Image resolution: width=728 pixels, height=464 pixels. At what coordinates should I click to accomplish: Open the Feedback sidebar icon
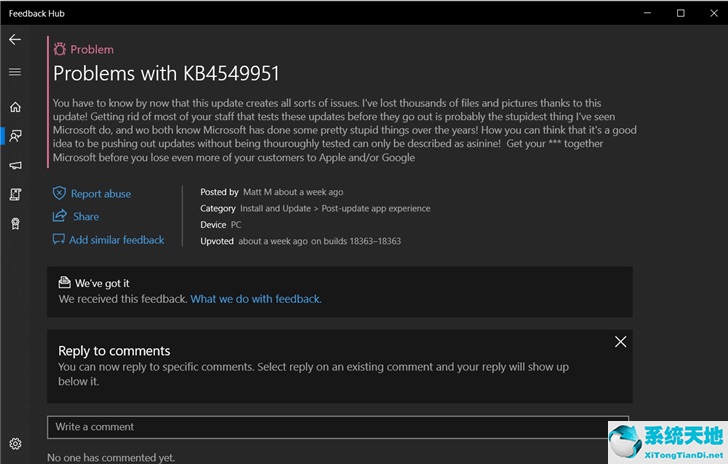(15, 136)
